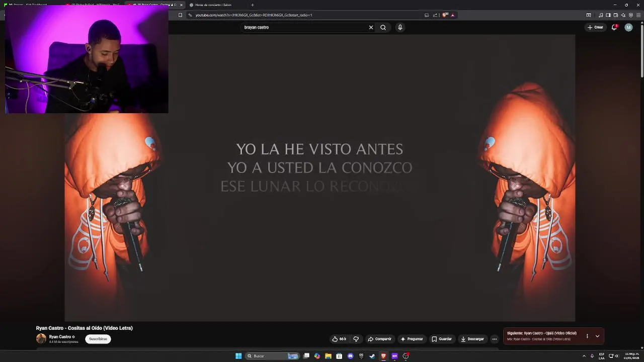Open Brave Rewards triangle icon
644x362 pixels.
(452, 15)
